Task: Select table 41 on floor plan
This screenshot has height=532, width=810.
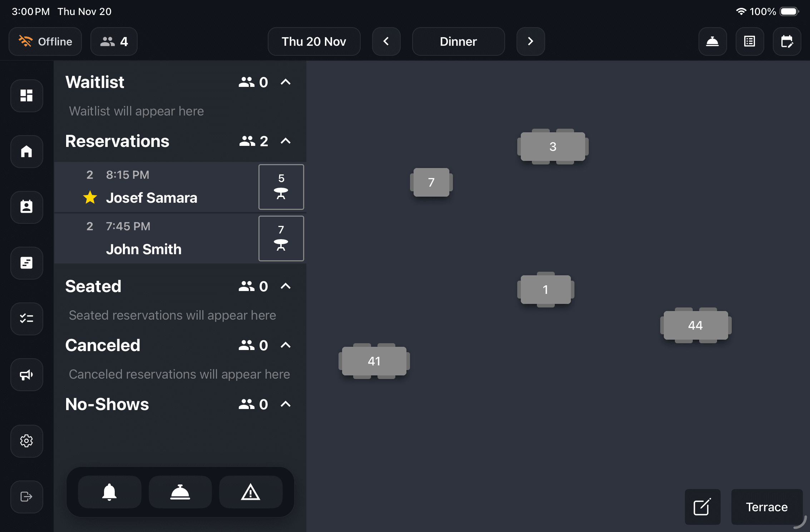Action: (374, 361)
